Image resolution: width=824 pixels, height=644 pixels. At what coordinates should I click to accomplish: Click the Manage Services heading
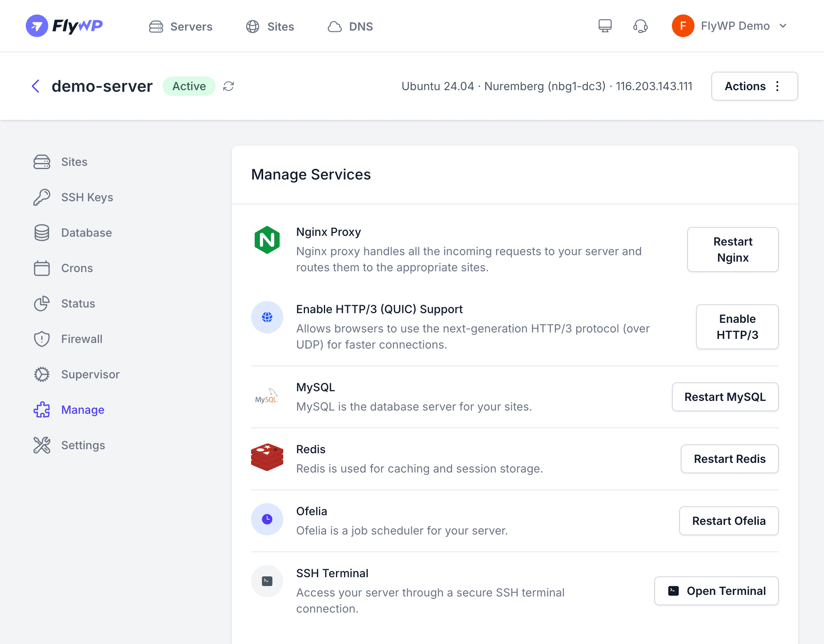pyautogui.click(x=311, y=175)
